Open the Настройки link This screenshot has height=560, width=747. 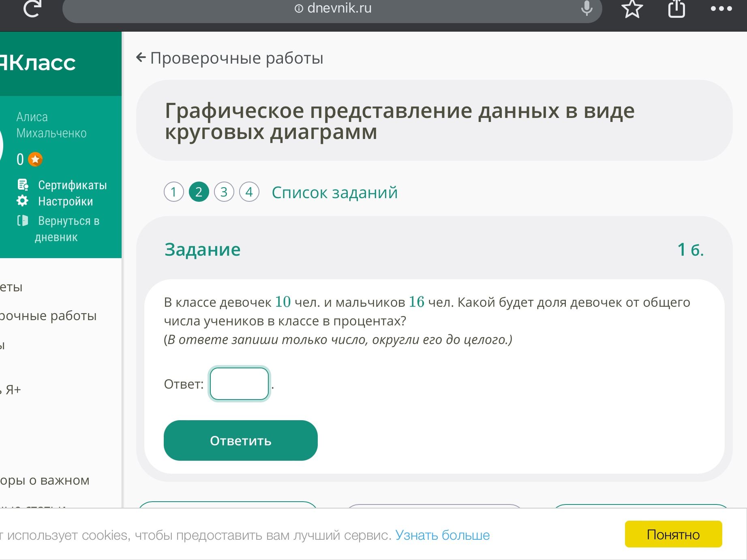click(66, 201)
